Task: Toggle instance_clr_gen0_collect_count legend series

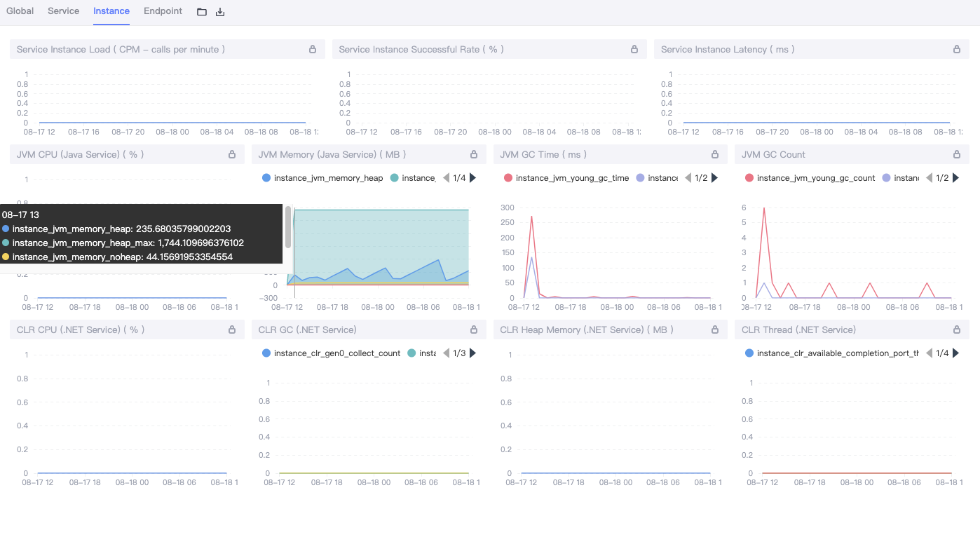Action: [x=331, y=353]
